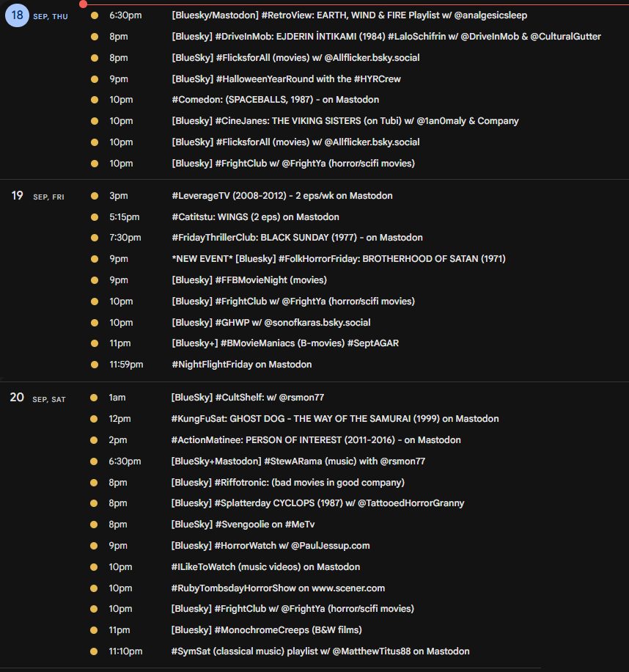Open #CultShelf w/ @rsmon77 event
Screen dimensions: 629x672
click(248, 398)
